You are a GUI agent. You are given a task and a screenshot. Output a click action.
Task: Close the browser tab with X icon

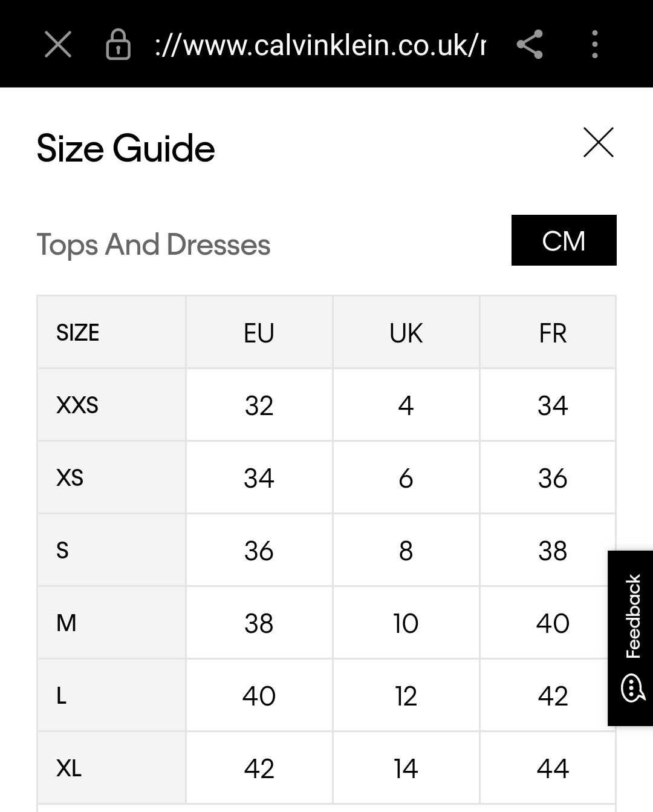pos(58,44)
